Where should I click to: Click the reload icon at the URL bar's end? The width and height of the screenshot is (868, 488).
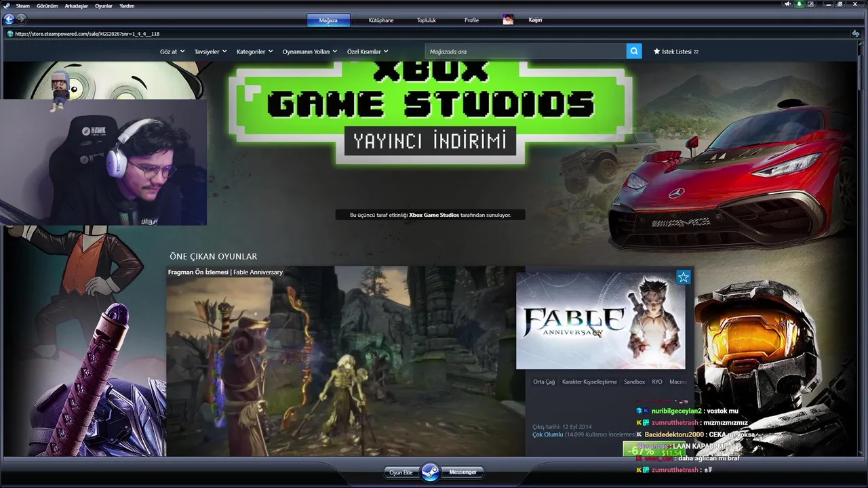tap(856, 34)
